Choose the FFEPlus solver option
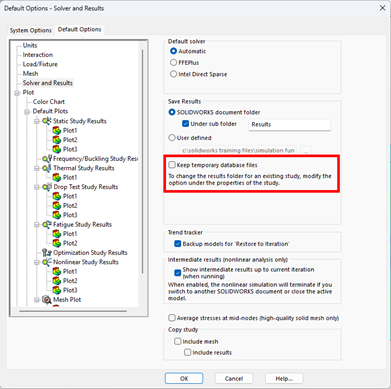Image resolution: width=391 pixels, height=389 pixels. pos(173,62)
